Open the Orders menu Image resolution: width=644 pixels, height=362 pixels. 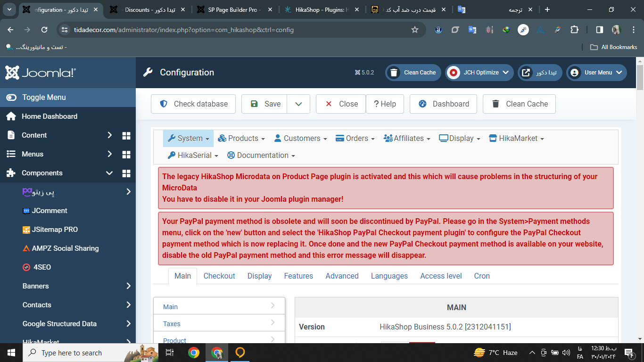[355, 139]
